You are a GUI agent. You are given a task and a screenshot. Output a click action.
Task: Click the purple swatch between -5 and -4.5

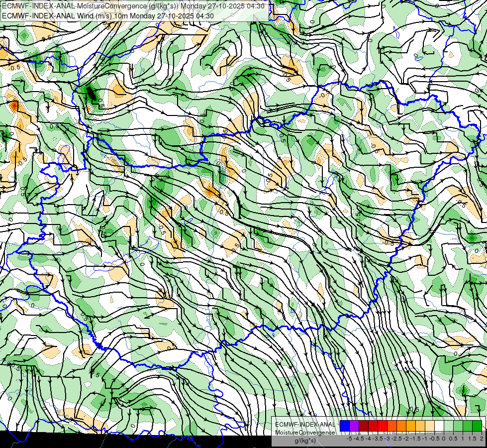click(x=354, y=426)
